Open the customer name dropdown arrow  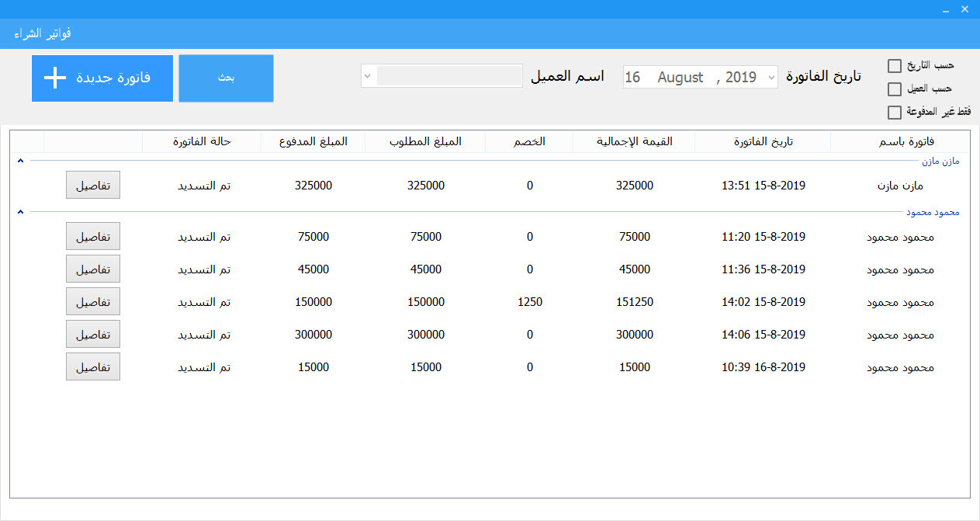368,75
